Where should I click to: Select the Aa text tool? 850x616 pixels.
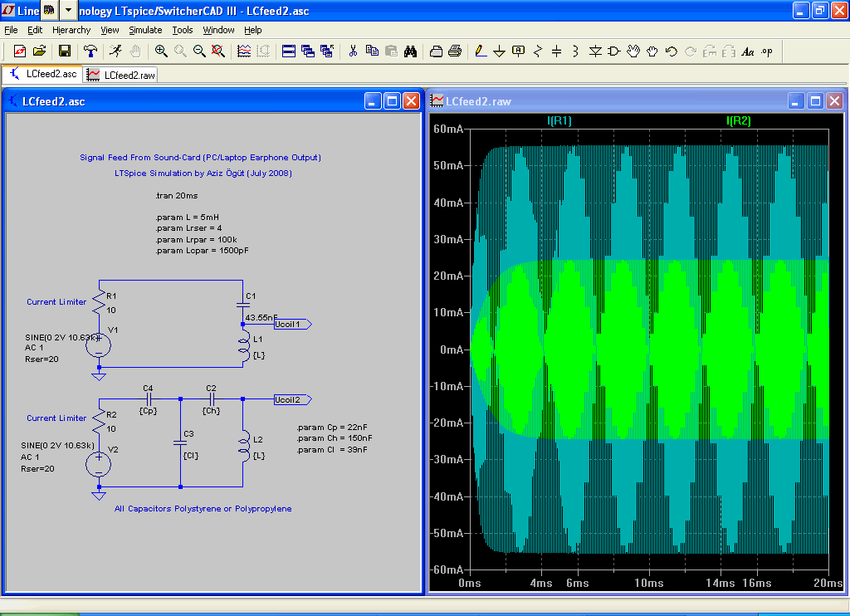pos(748,51)
